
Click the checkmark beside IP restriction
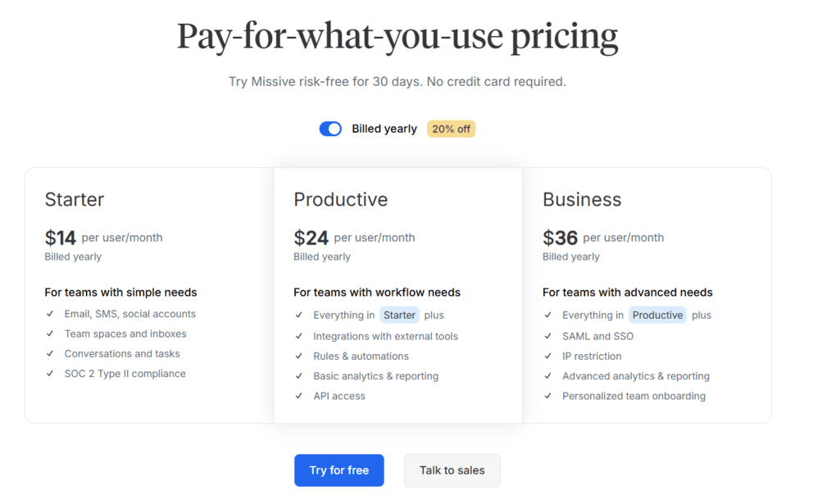(x=547, y=356)
